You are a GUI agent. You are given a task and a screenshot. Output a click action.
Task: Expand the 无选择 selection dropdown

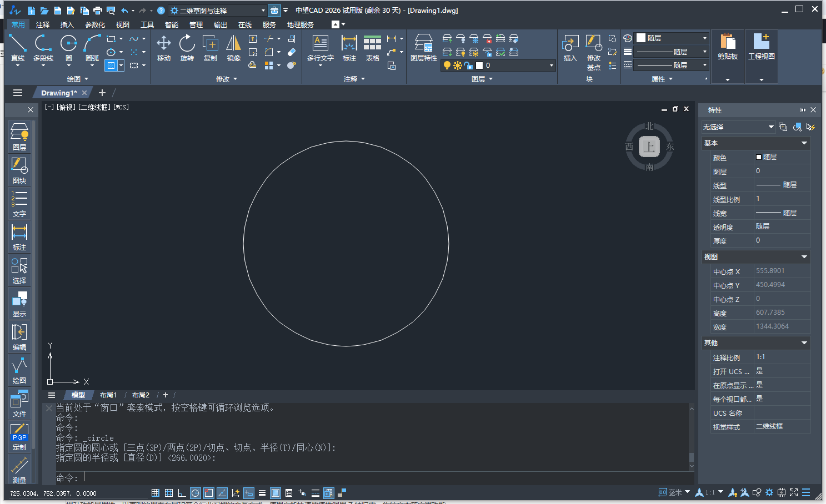pos(738,127)
